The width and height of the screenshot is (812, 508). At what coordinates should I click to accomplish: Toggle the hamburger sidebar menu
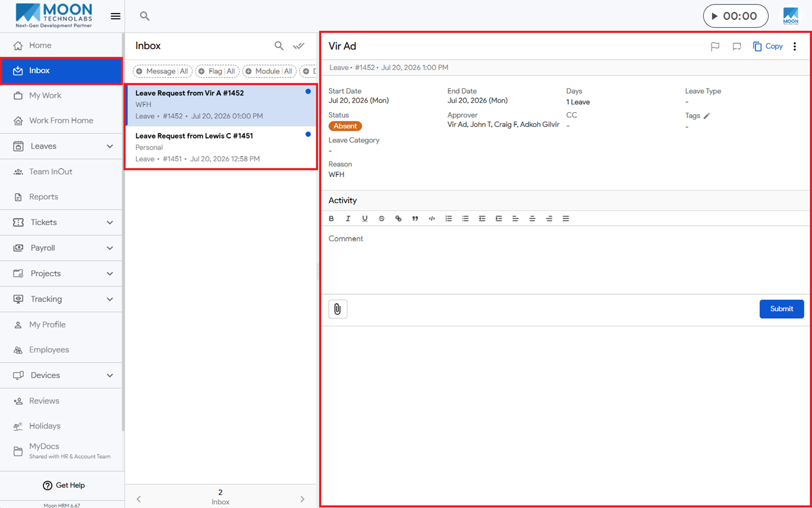click(116, 16)
